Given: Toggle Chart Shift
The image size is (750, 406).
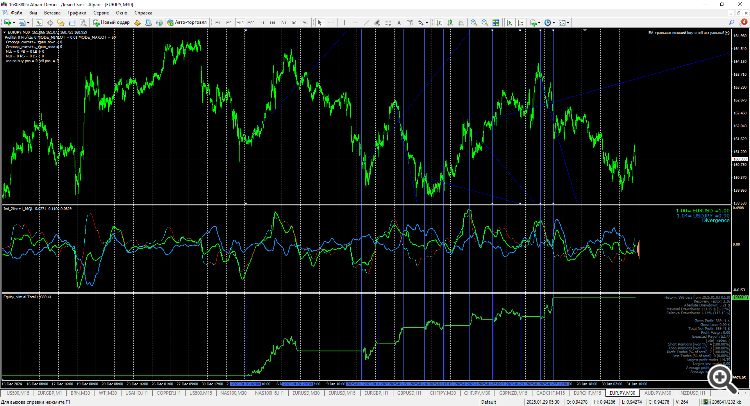Looking at the screenshot, I should click(x=520, y=22).
